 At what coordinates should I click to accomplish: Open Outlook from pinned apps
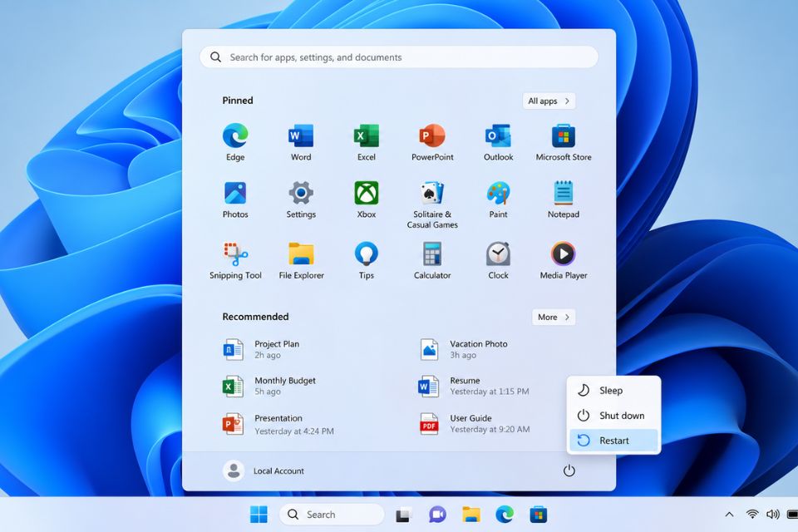(498, 142)
